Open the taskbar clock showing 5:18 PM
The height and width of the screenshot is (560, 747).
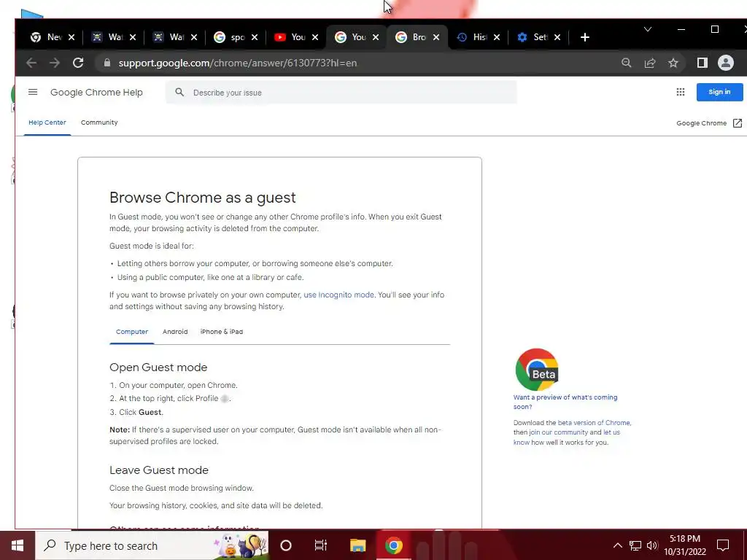pyautogui.click(x=685, y=545)
